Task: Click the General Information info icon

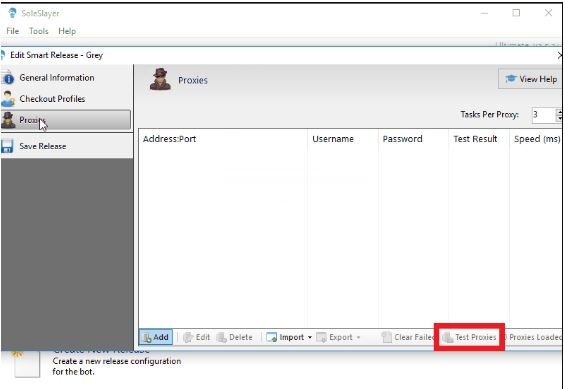Action: pyautogui.click(x=8, y=78)
